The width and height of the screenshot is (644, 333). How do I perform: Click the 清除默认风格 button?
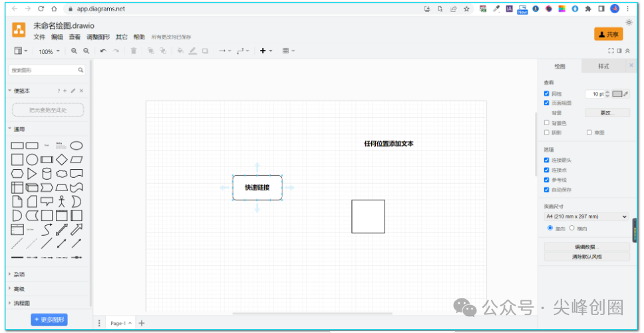587,257
